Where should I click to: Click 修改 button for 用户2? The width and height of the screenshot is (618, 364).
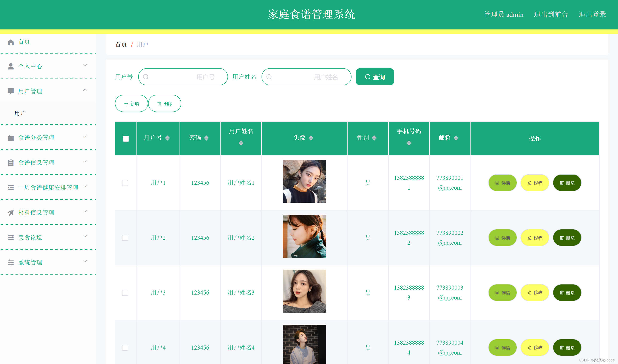(x=534, y=238)
